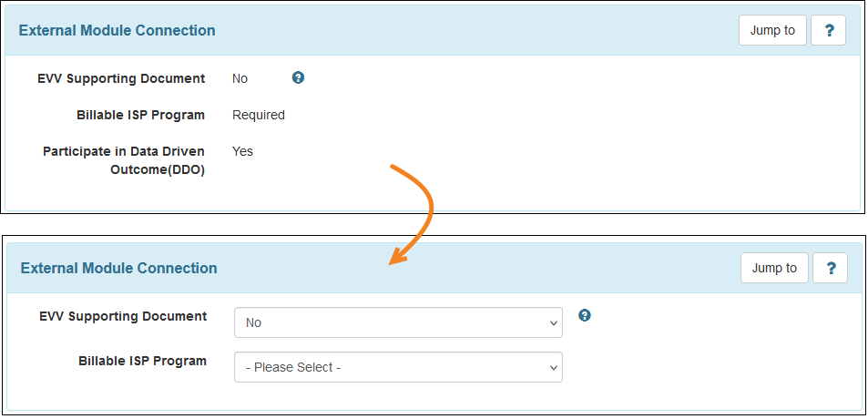Click the "Participate in Data Driven Outcome(DDO)" label
The height and width of the screenshot is (419, 868).
click(124, 151)
